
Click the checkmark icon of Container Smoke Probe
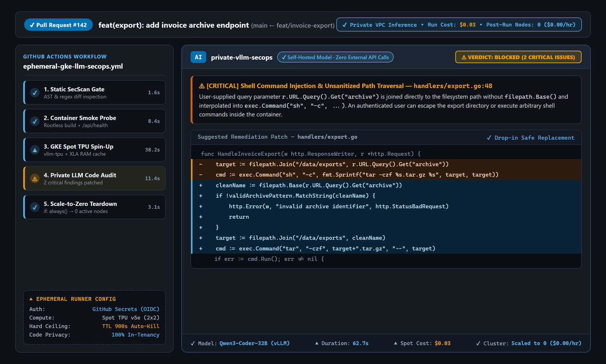tap(35, 122)
